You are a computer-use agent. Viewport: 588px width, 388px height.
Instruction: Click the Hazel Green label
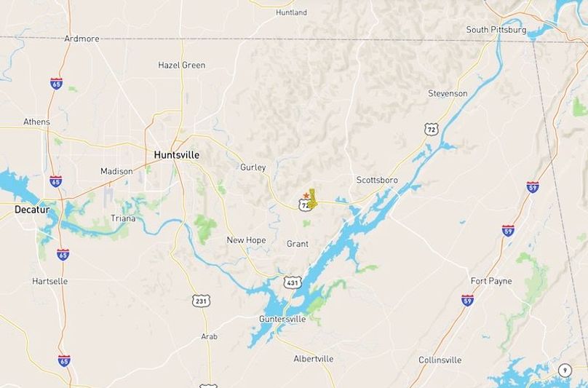click(181, 66)
